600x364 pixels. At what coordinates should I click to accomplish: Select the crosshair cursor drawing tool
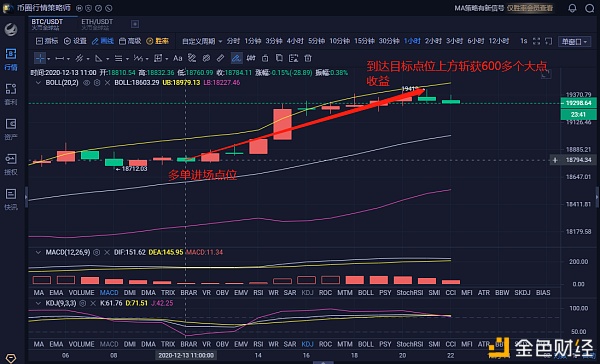[40, 58]
